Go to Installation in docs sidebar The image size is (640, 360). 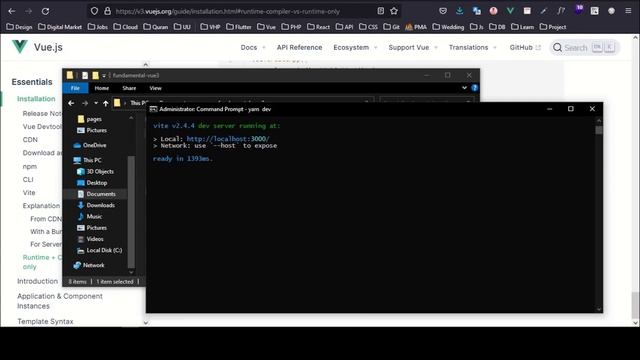[x=36, y=99]
